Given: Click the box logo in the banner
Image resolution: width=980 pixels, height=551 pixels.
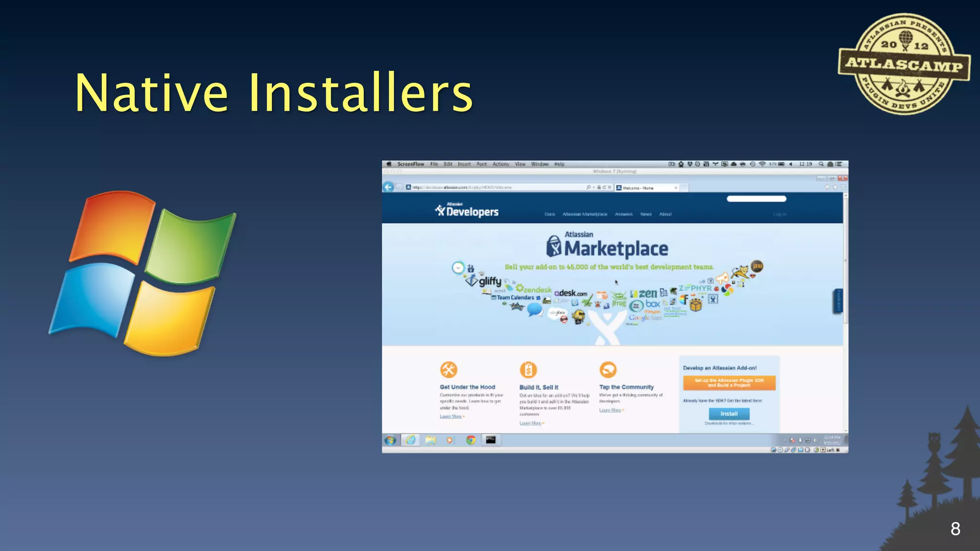Looking at the screenshot, I should pyautogui.click(x=653, y=304).
